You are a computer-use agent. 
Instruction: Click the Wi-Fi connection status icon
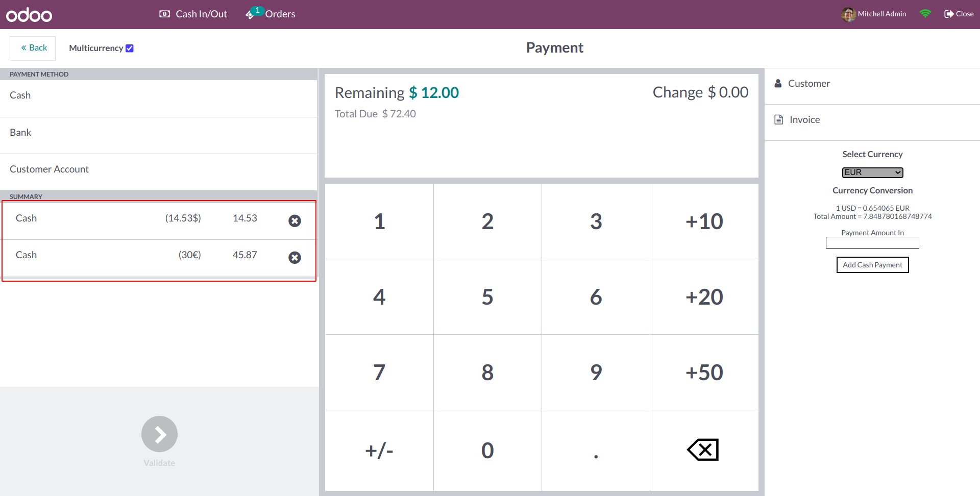[925, 14]
